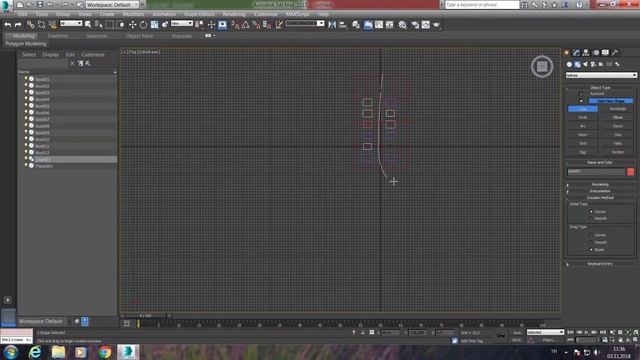
Task: Click the Undo arrow in main toolbar
Action: [x=7, y=25]
